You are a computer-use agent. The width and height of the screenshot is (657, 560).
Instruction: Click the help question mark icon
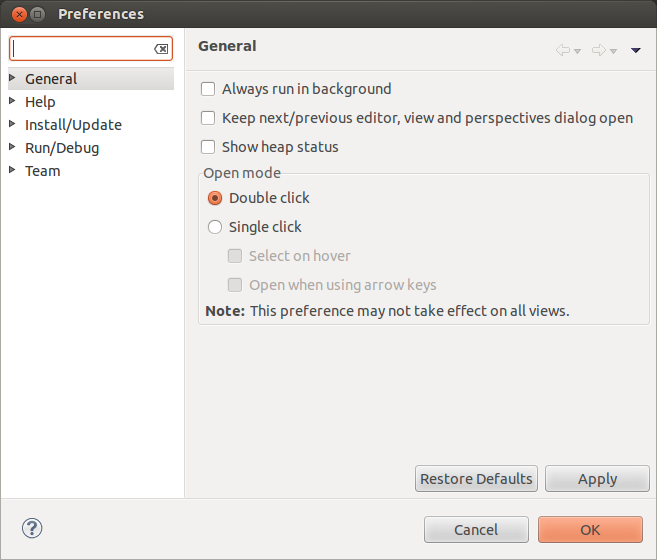[32, 528]
